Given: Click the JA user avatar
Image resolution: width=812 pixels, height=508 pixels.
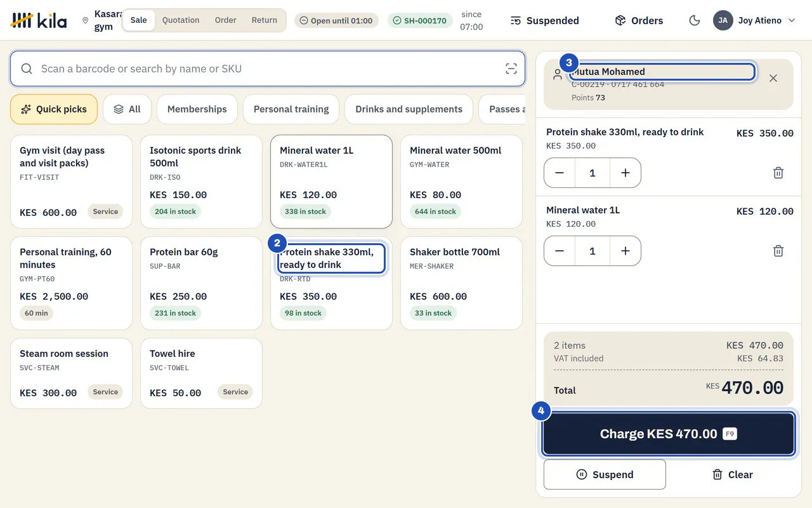Looking at the screenshot, I should point(723,20).
